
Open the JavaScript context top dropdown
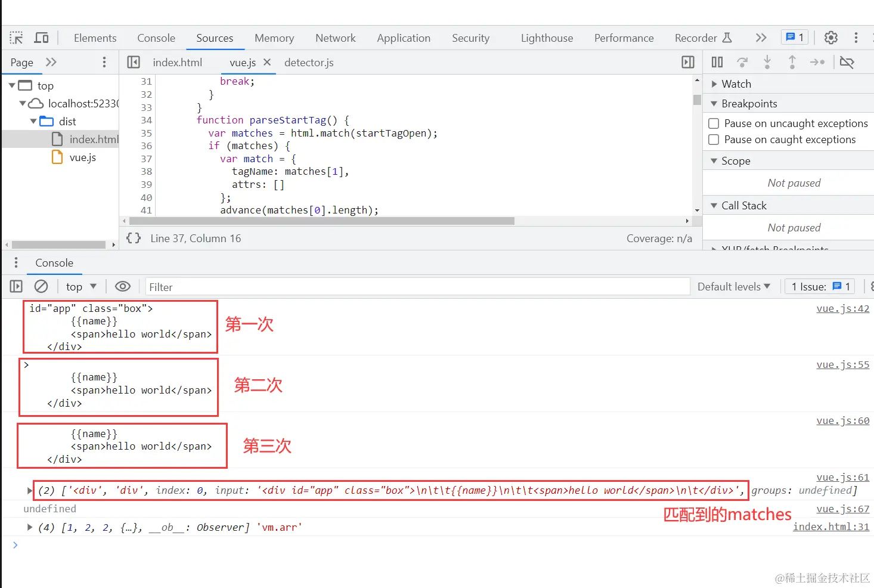81,287
